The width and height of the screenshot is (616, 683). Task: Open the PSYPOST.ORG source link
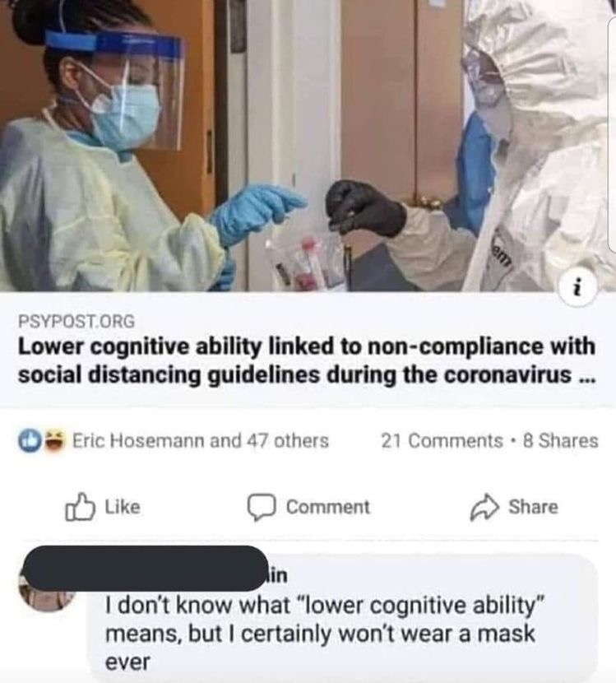(x=76, y=322)
